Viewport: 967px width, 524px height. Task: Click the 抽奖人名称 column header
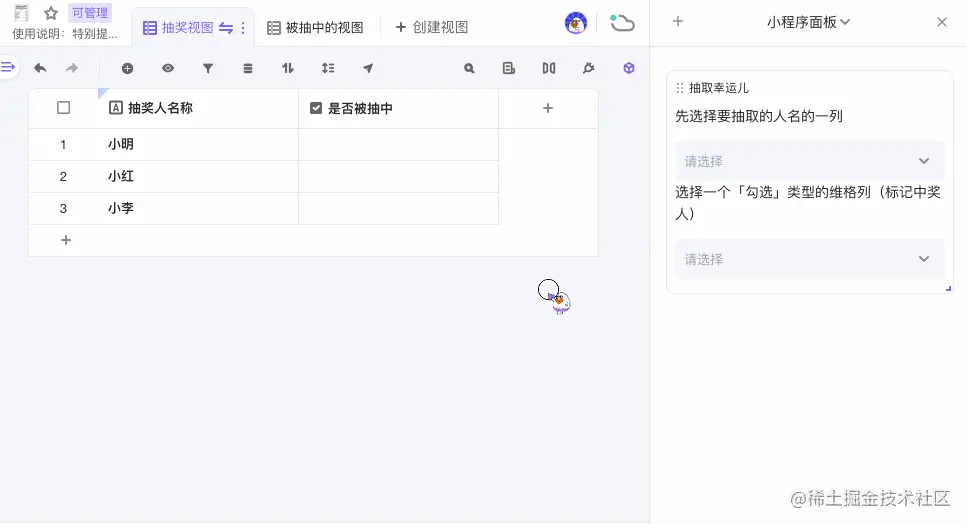[x=199, y=108]
